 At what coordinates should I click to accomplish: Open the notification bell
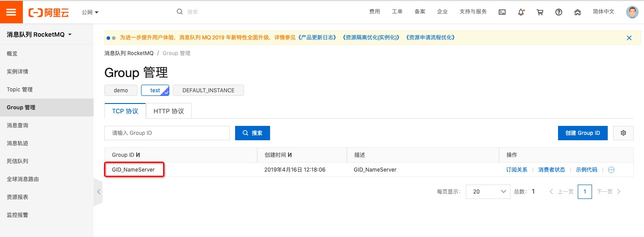pos(521,12)
